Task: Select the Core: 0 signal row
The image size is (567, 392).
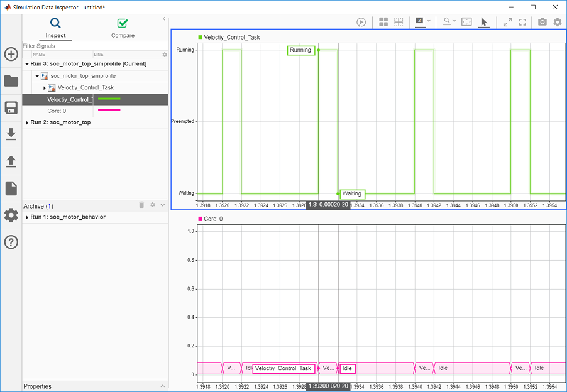Action: tap(95, 111)
